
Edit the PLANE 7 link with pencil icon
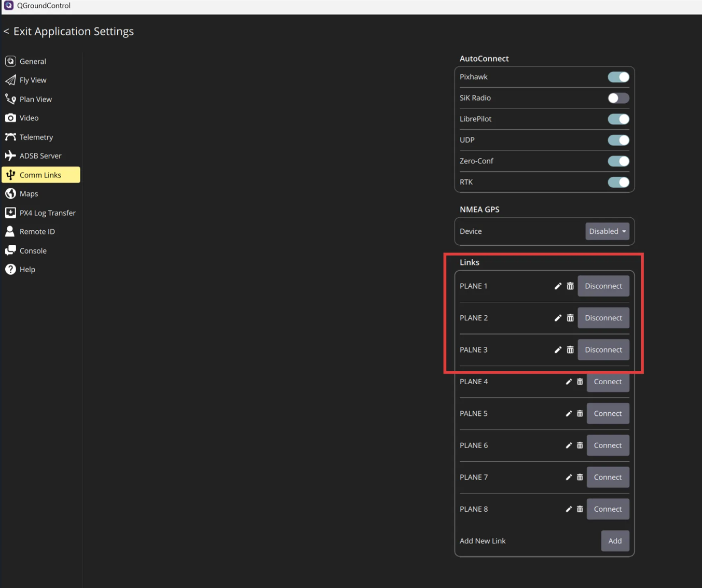pos(569,478)
